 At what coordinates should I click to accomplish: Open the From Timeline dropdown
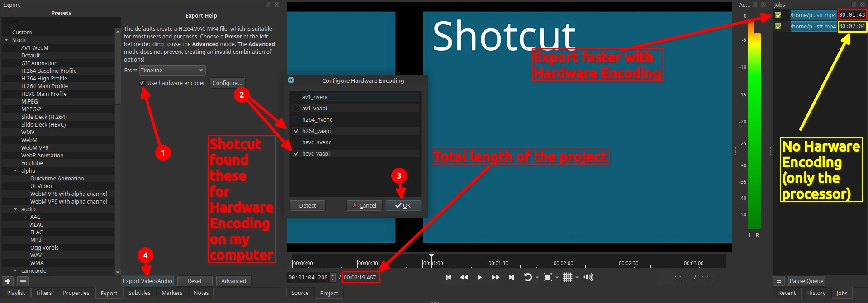(172, 71)
